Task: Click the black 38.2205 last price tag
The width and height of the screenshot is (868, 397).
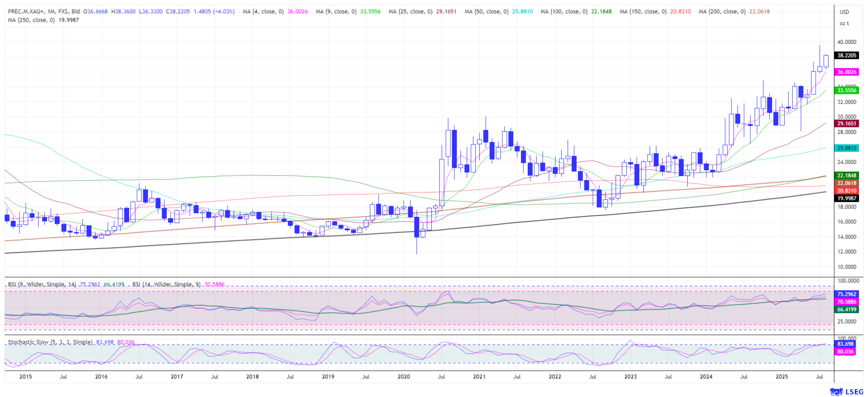Action: point(846,56)
